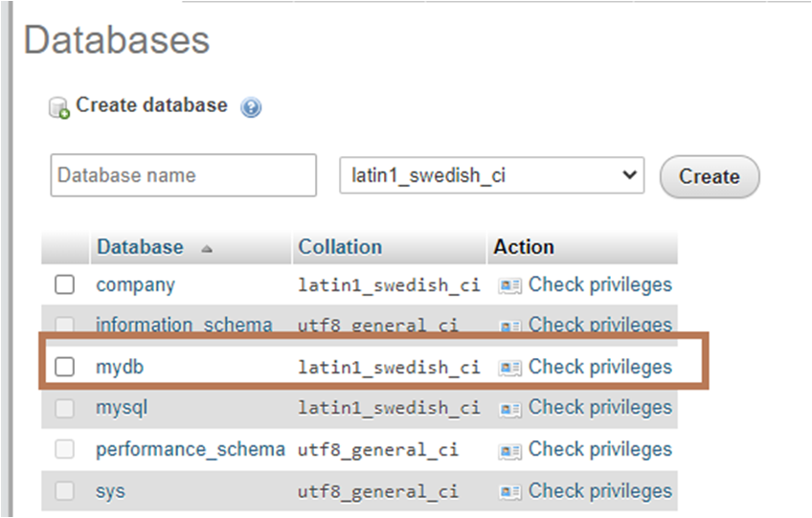The image size is (812, 518).
Task: Click privileges icon in mysql row
Action: pyautogui.click(x=510, y=409)
